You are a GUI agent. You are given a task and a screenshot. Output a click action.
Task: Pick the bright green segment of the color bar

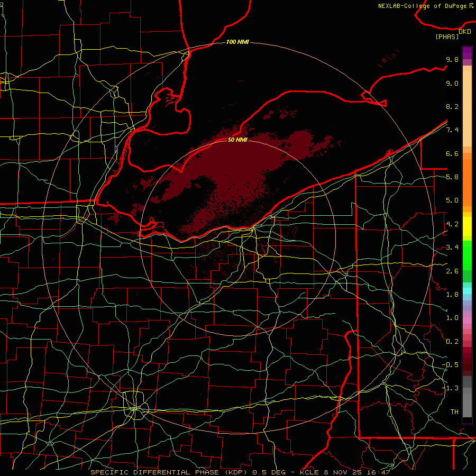[x=467, y=255]
